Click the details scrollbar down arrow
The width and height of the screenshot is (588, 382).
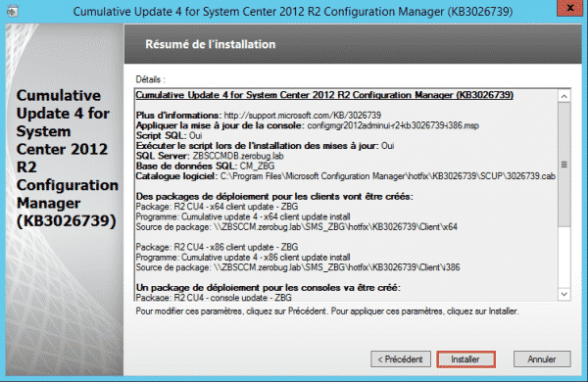click(564, 294)
